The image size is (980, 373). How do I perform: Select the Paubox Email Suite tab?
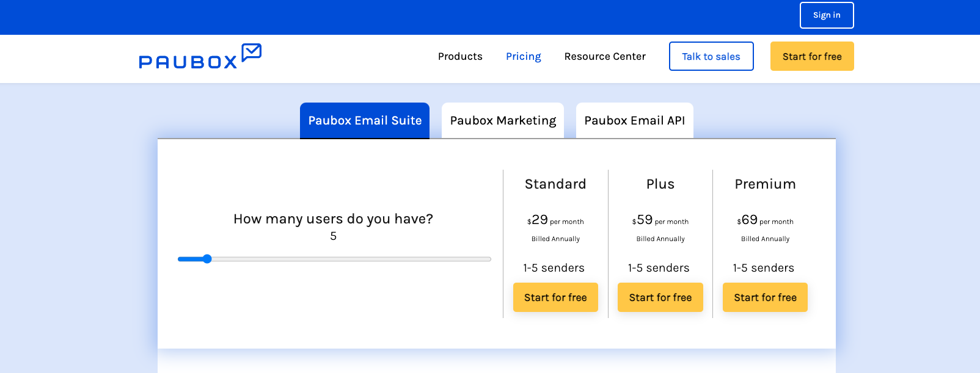[x=365, y=120]
